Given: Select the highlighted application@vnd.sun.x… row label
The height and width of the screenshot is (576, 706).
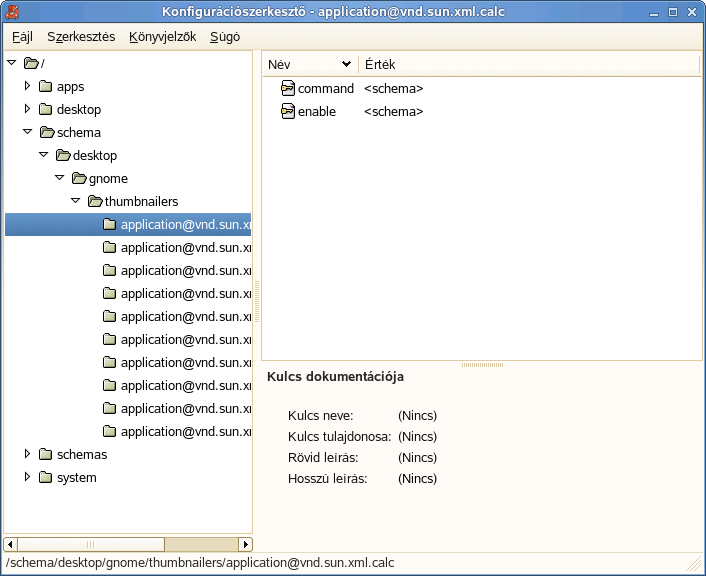Looking at the screenshot, I should 186,224.
